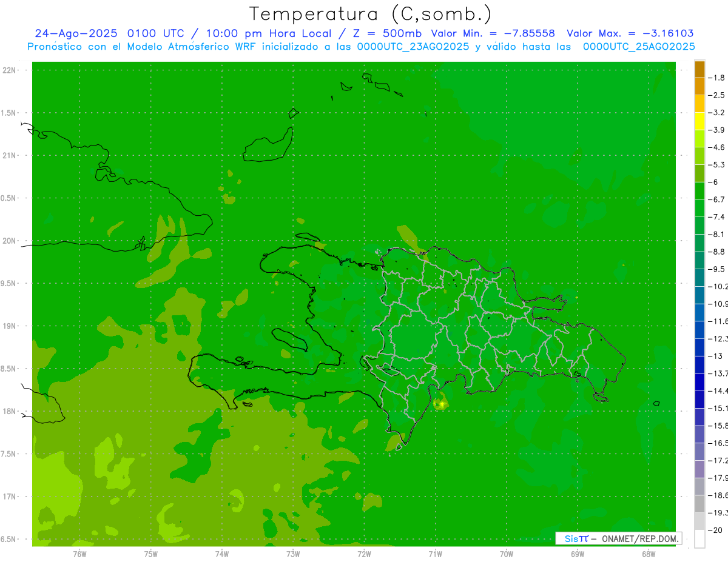The image size is (728, 562).
Task: Click the "-2.5" colorbar label
Action: [x=718, y=95]
